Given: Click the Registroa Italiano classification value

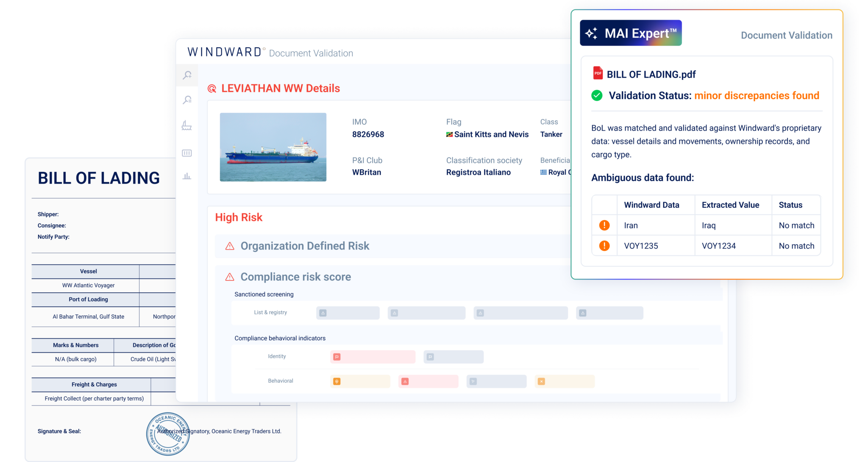Looking at the screenshot, I should (x=478, y=172).
